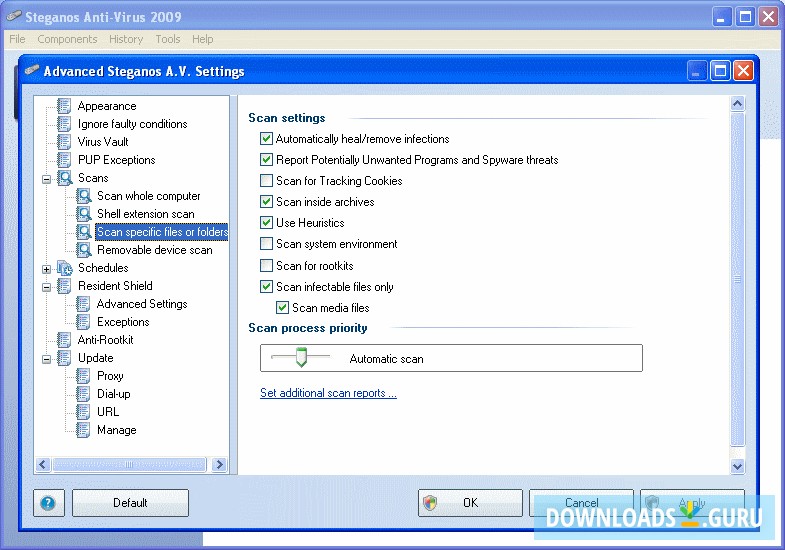Click the settings pane scroll up arrow
Screen dimensions: 785x550
click(x=737, y=104)
